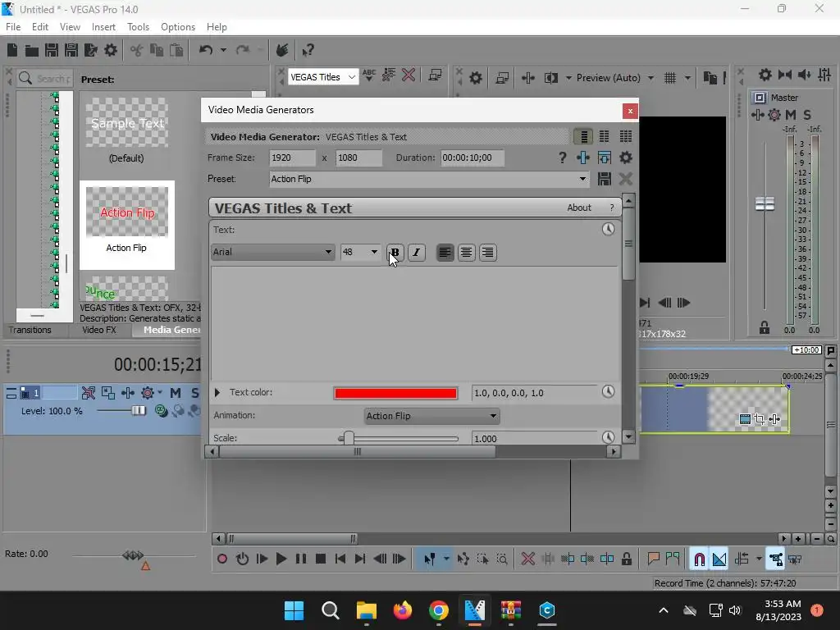This screenshot has width=840, height=630.
Task: Select the Action Flip preset thumbnail
Action: pos(127,212)
